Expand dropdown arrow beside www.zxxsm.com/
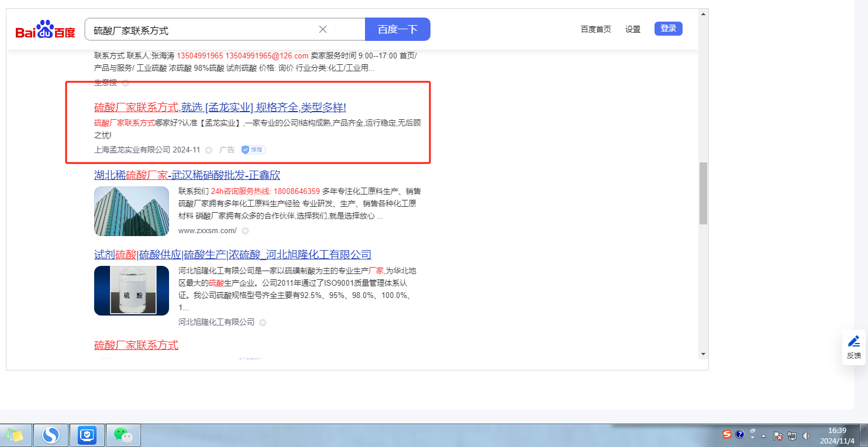 click(245, 231)
